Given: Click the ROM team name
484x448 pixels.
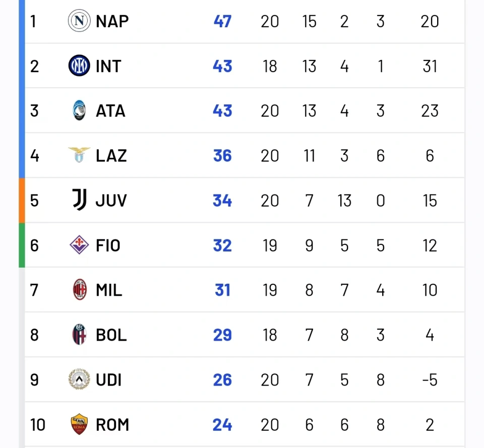Looking at the screenshot, I should coord(112,424).
